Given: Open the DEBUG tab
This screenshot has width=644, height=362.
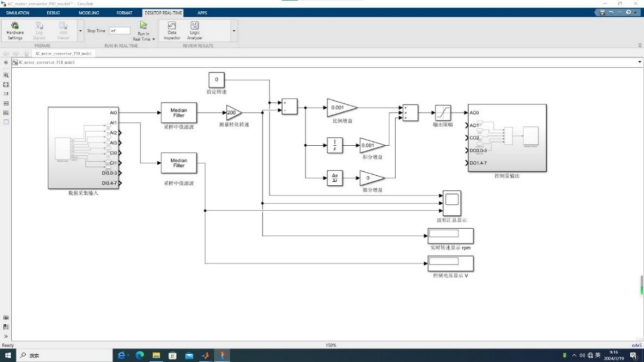Looking at the screenshot, I should coord(54,13).
